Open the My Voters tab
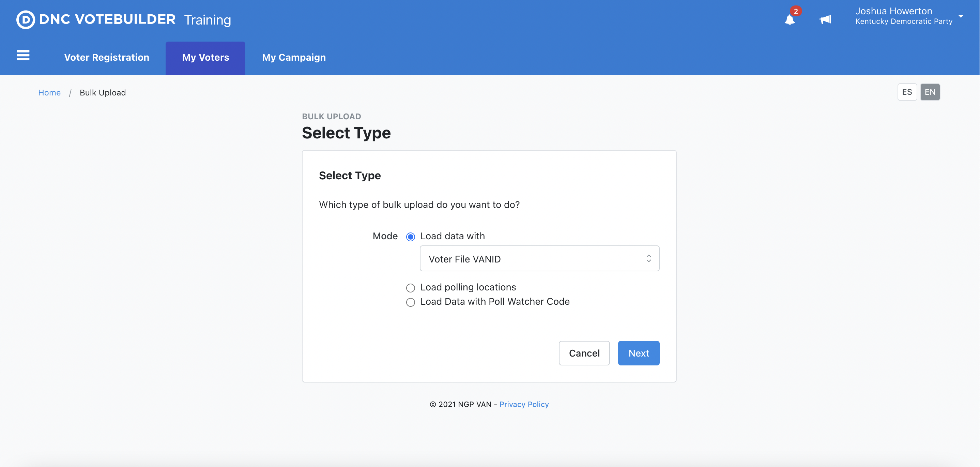The image size is (980, 467). pyautogui.click(x=205, y=58)
